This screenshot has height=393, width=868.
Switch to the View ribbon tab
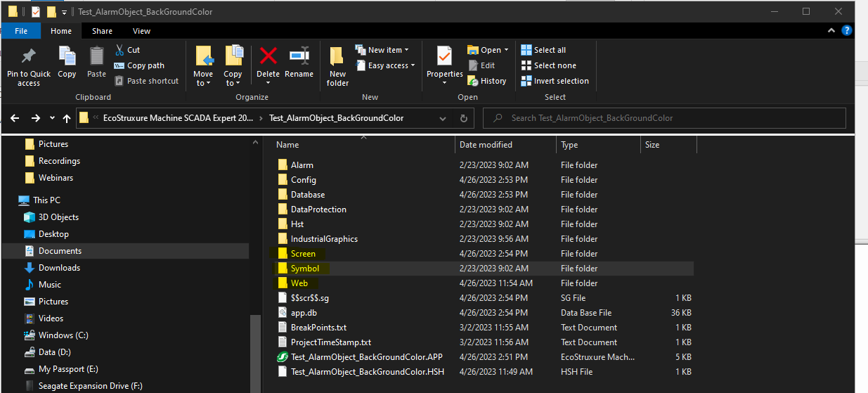(x=141, y=31)
